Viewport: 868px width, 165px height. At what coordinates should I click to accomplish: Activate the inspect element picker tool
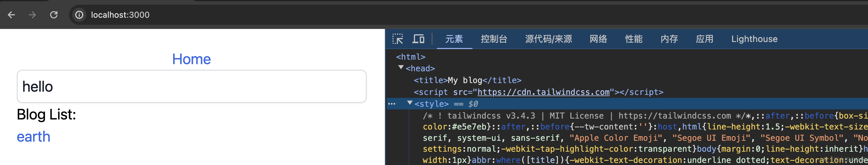click(398, 39)
